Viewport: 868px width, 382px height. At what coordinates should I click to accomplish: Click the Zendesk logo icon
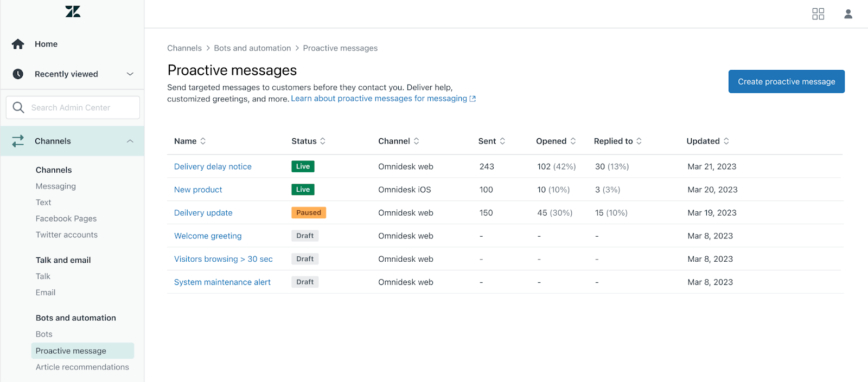(x=73, y=11)
